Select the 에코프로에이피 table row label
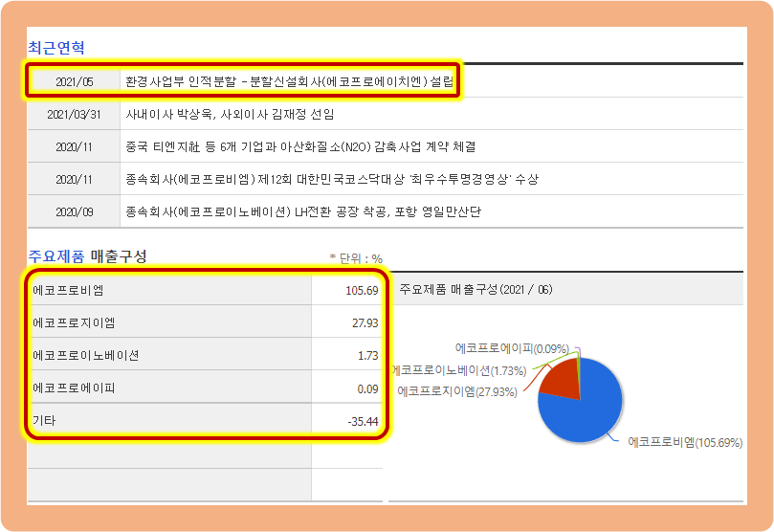The height and width of the screenshot is (532, 774). [74, 388]
